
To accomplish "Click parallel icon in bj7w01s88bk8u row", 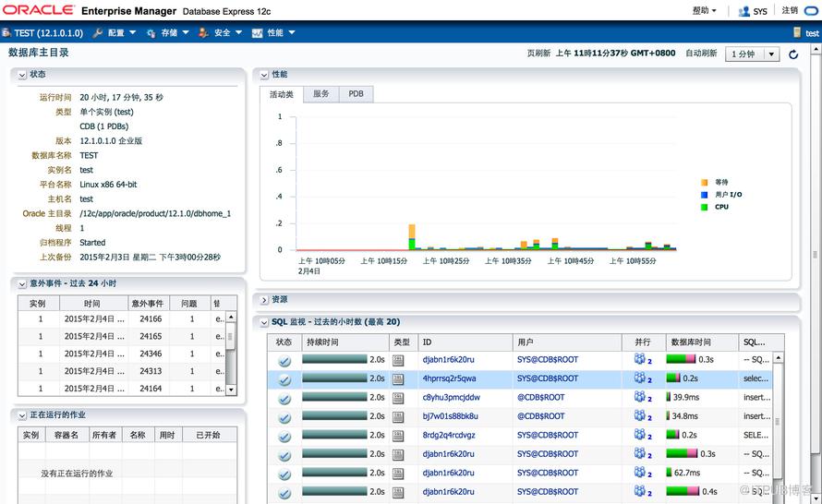I will point(639,416).
